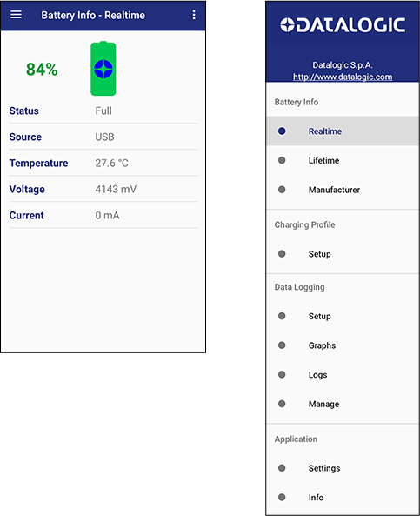The width and height of the screenshot is (420, 516).
Task: Click the bullet icon beside Manufacturer
Action: [x=282, y=190]
